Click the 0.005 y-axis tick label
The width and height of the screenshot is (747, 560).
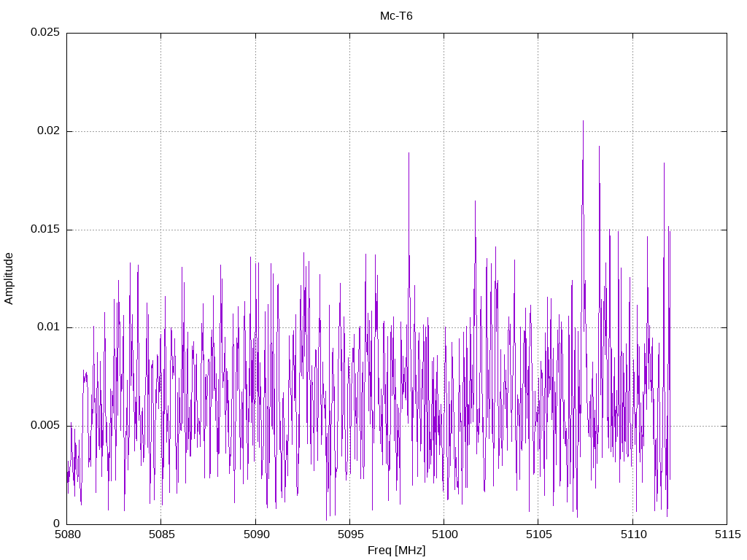point(44,426)
